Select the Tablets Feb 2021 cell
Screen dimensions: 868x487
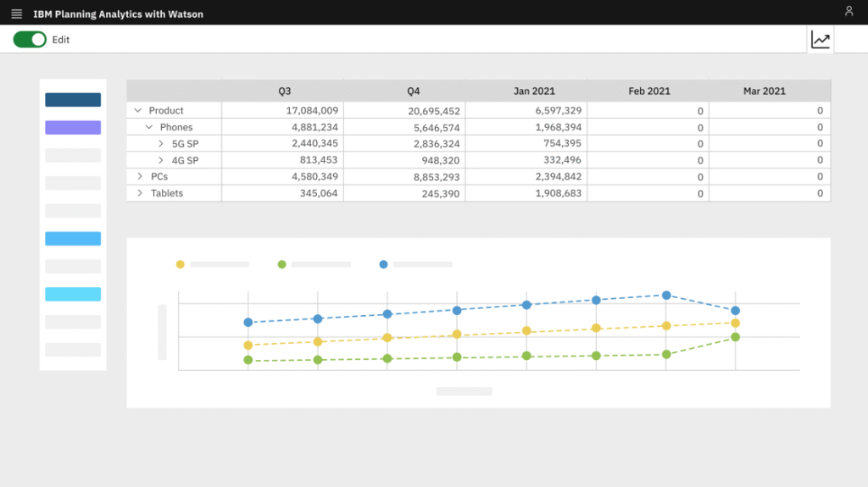[648, 193]
